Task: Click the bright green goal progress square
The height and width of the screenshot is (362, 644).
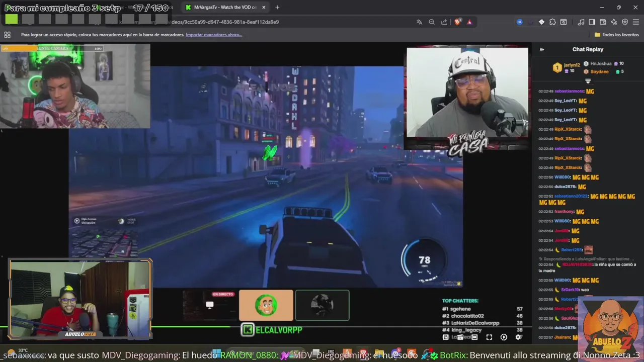Action: point(12,20)
